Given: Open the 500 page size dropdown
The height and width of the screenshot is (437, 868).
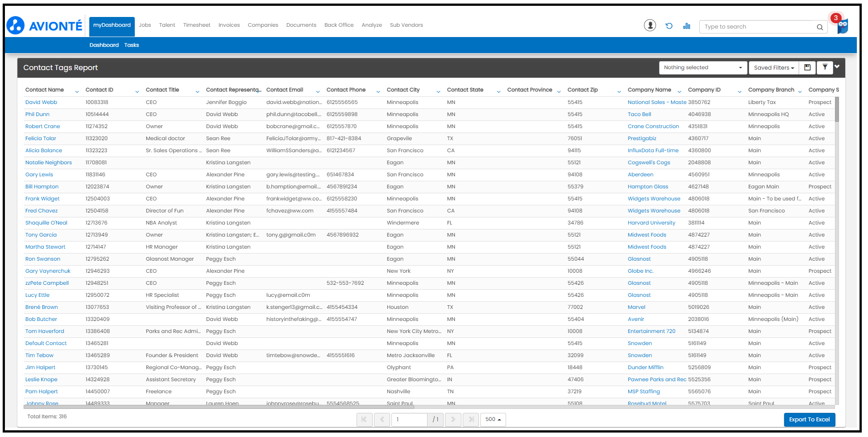Looking at the screenshot, I should tap(493, 419).
